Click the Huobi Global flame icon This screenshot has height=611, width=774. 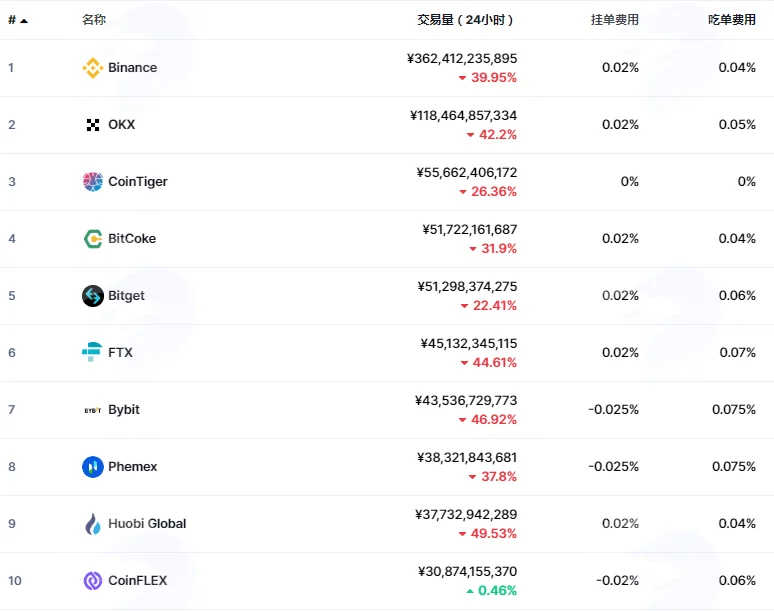point(93,524)
